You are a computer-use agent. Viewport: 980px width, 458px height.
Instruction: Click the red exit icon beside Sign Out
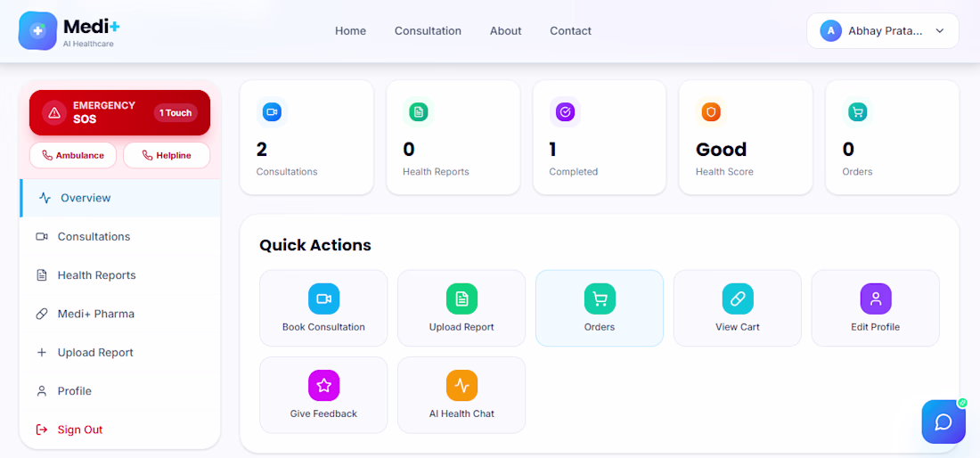[x=42, y=429]
